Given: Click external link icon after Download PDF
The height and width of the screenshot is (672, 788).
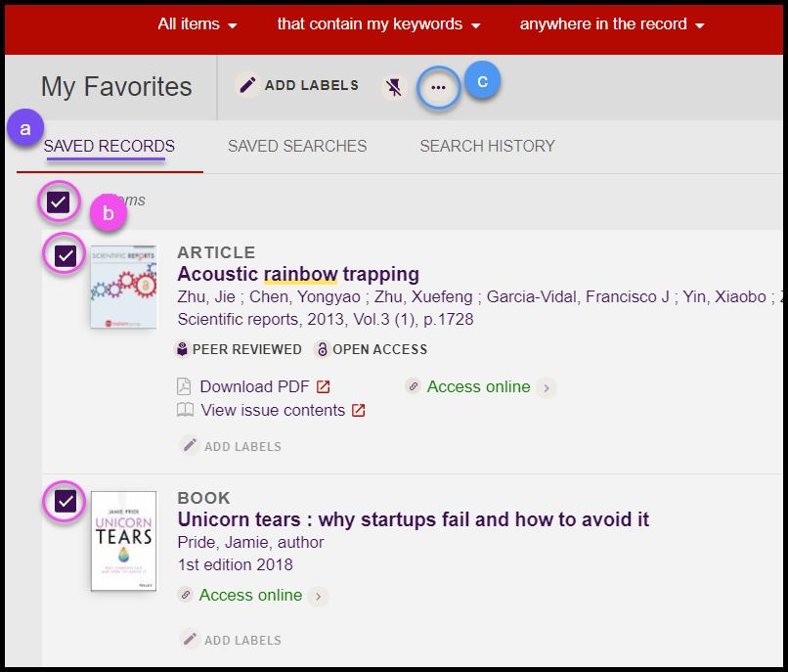Looking at the screenshot, I should point(324,386).
